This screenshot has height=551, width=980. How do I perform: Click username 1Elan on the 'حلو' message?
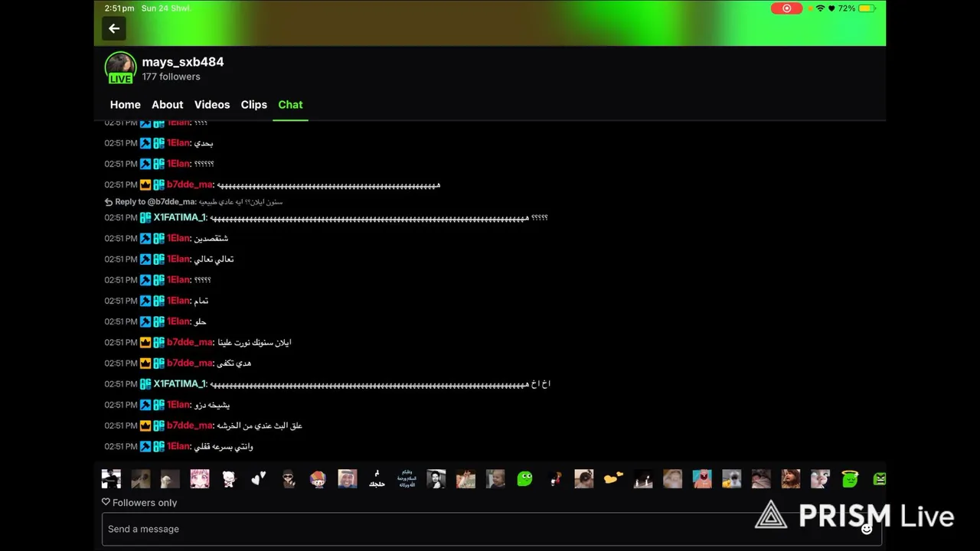pos(178,321)
